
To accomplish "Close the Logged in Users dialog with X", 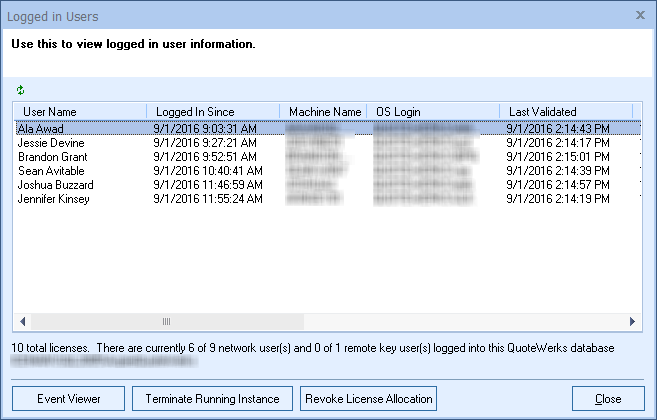I will coord(640,15).
